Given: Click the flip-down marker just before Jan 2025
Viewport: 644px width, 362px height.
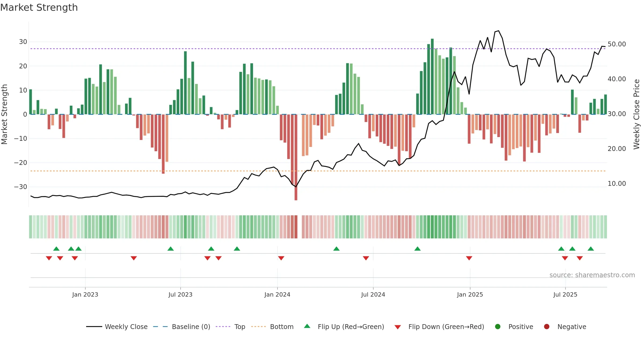Looking at the screenshot, I should point(469,258).
